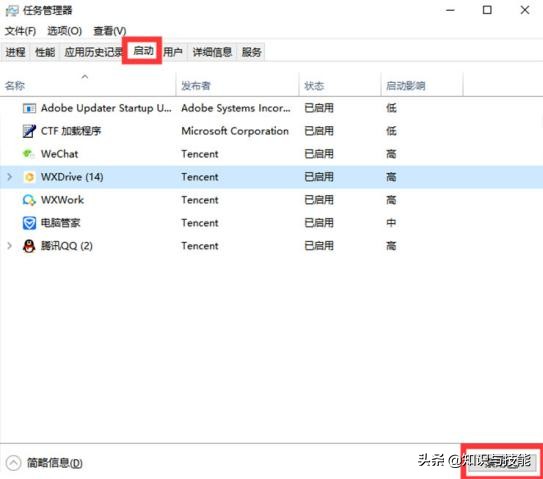Click the 低 impact value in CTF row
Viewport: 543px width, 479px height.
click(391, 131)
